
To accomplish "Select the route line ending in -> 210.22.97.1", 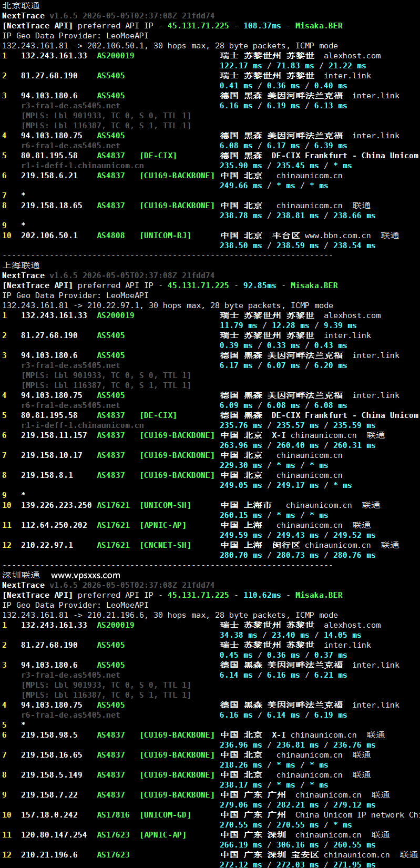I will tap(168, 305).
